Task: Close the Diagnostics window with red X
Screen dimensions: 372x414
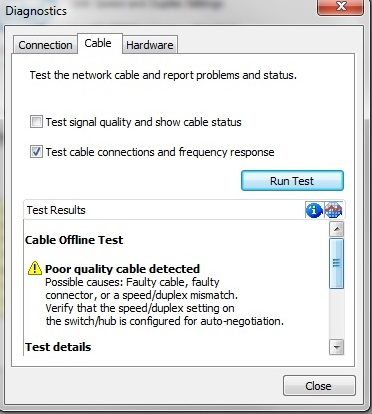Action: 341,7
